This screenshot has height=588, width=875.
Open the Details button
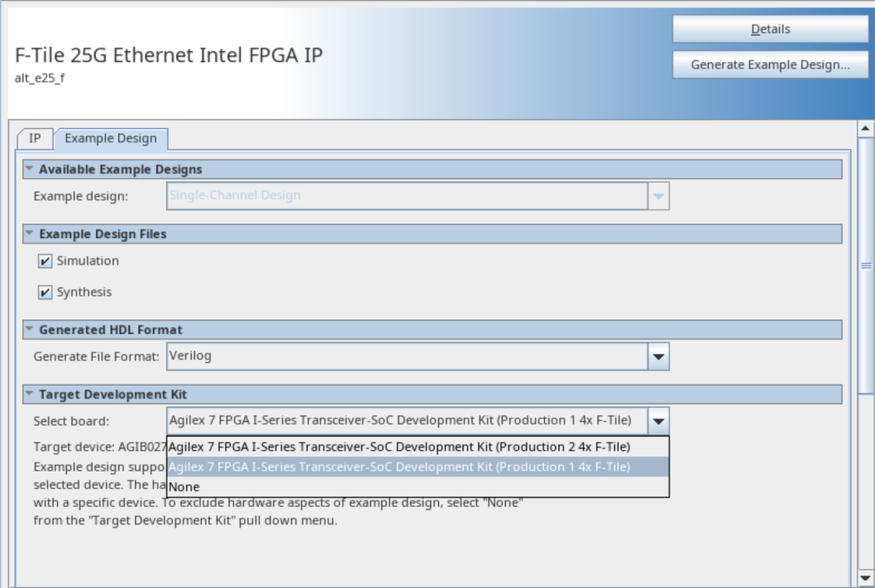pos(770,29)
